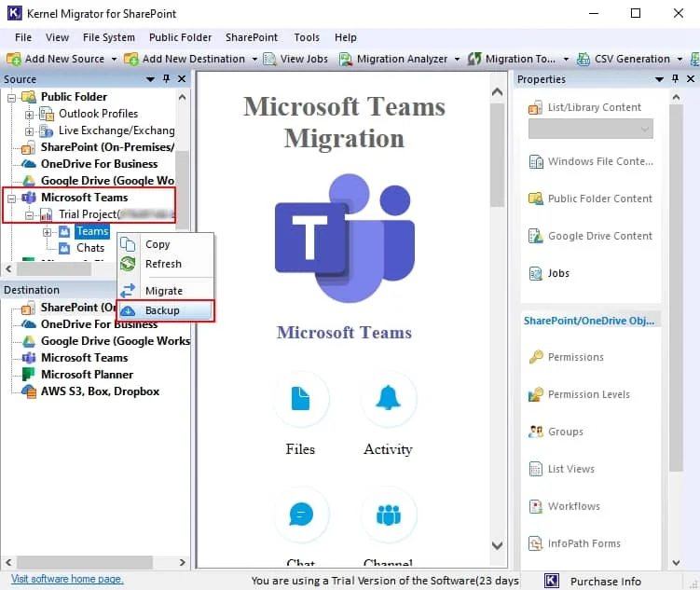Viewport: 700px width, 590px height.
Task: Visit software home page link
Action: pyautogui.click(x=67, y=579)
